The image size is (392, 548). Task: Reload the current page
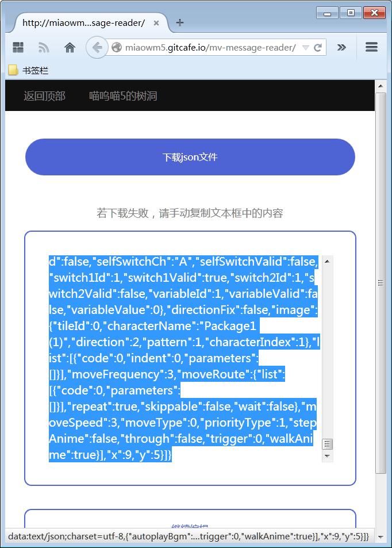[x=318, y=48]
